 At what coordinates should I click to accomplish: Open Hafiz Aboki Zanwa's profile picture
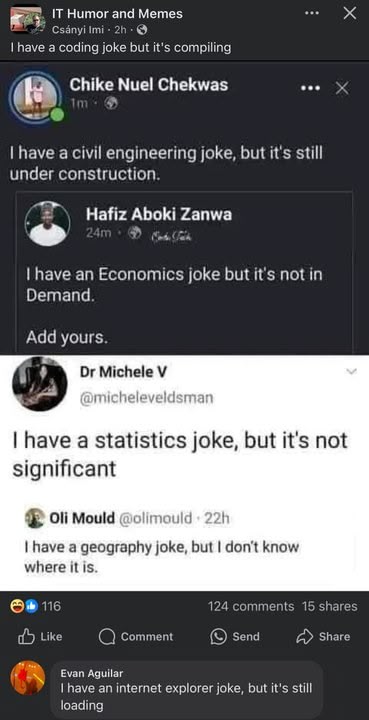[48, 224]
